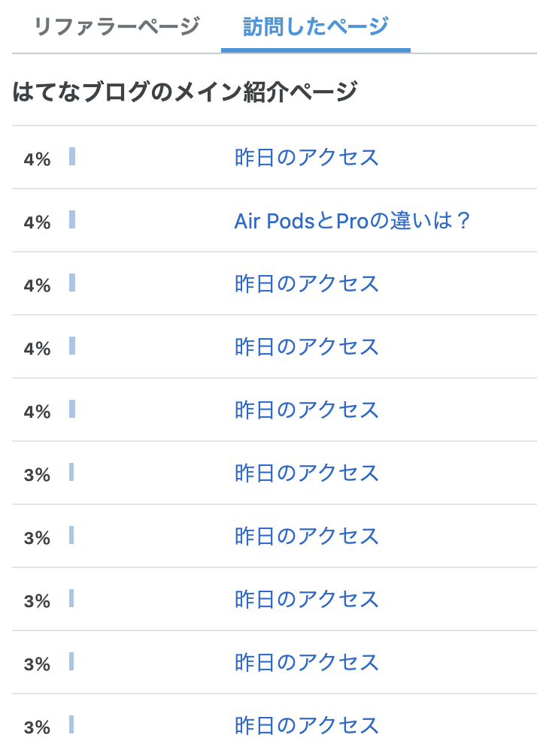Click the percentage bar beside Air Pods entry
The image size is (537, 756).
[72, 219]
